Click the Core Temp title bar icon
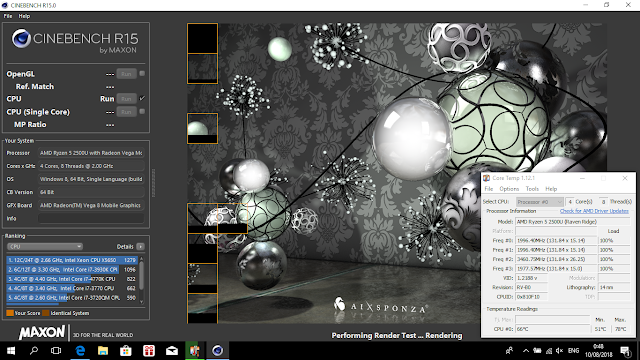 tap(487, 178)
